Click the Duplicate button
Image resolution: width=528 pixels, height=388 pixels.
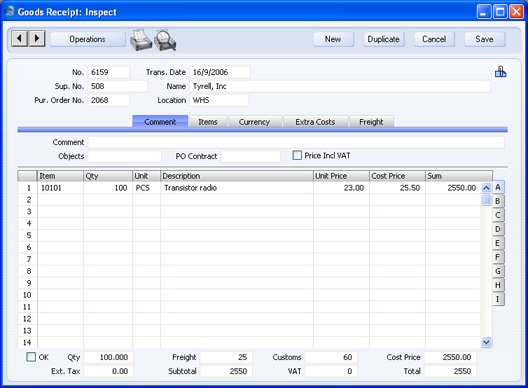pyautogui.click(x=384, y=39)
